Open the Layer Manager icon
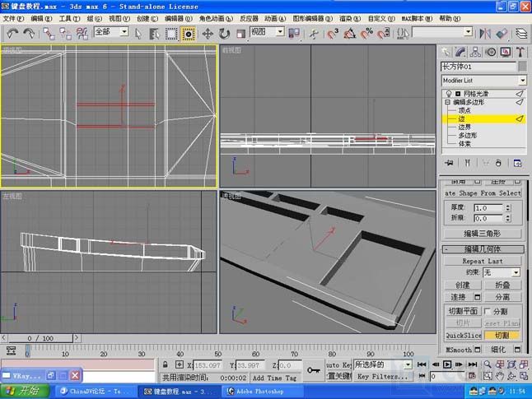Image resolution: width=532 pixels, height=399 pixels. (521, 33)
